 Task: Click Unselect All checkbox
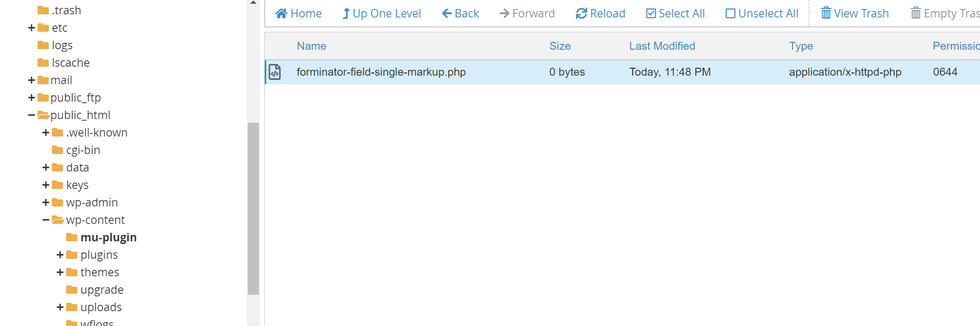pos(730,13)
